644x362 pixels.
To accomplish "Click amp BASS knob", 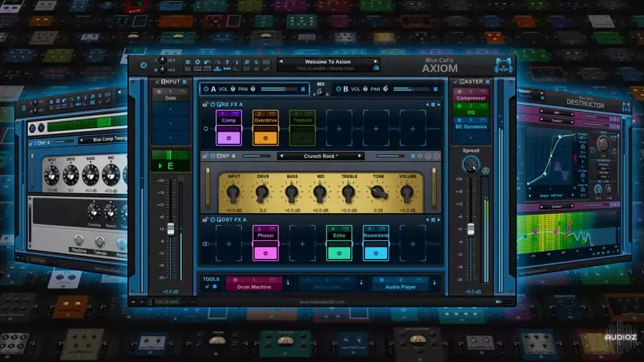I will tap(292, 193).
